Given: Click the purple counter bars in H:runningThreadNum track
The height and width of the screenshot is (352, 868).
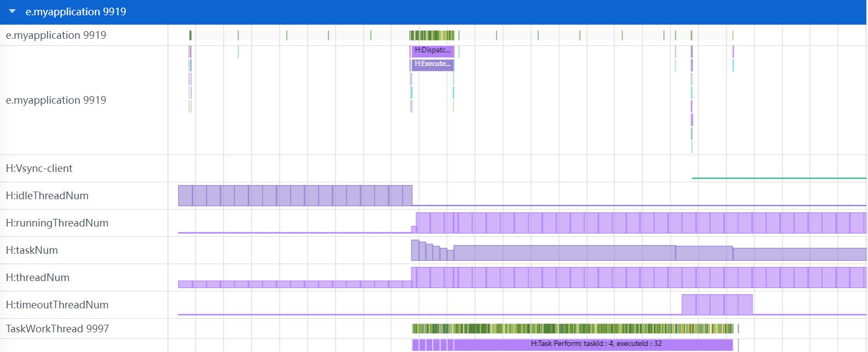Looking at the screenshot, I should pos(639,223).
